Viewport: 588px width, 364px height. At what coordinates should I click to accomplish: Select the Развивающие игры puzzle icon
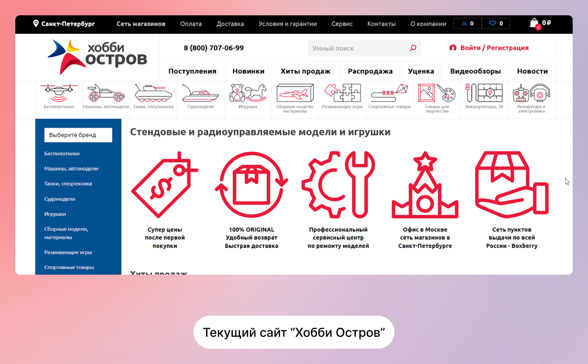(342, 93)
